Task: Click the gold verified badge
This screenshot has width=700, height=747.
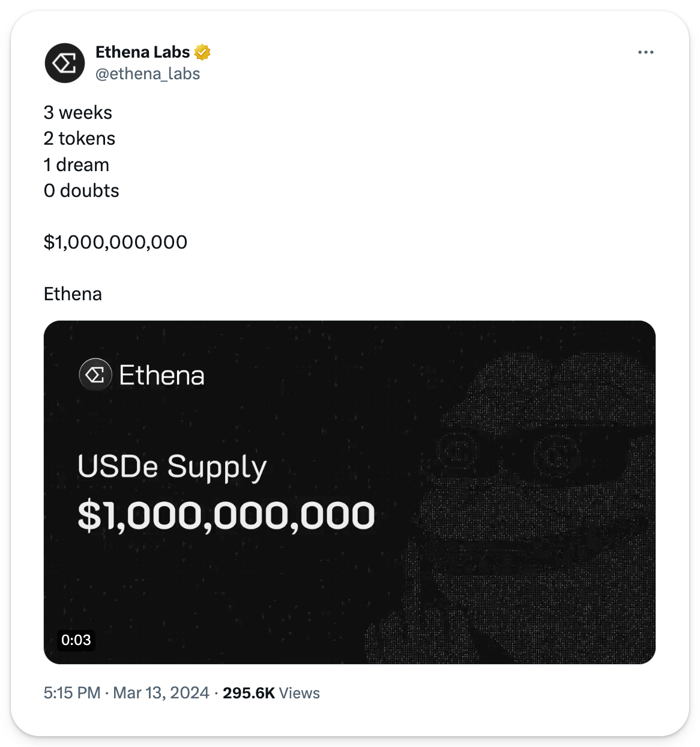Action: pos(202,53)
